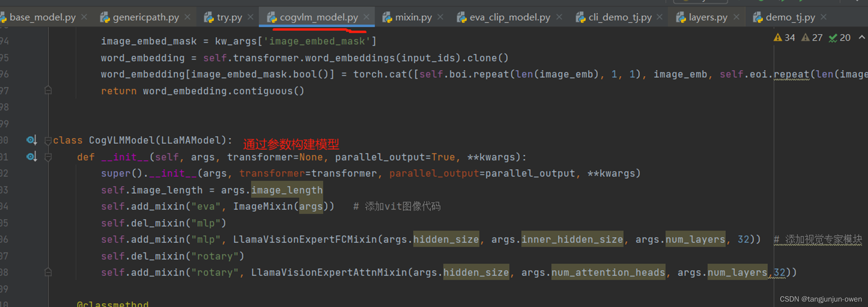
Task: Collapse the __init__ method fold marker
Action: click(48, 157)
